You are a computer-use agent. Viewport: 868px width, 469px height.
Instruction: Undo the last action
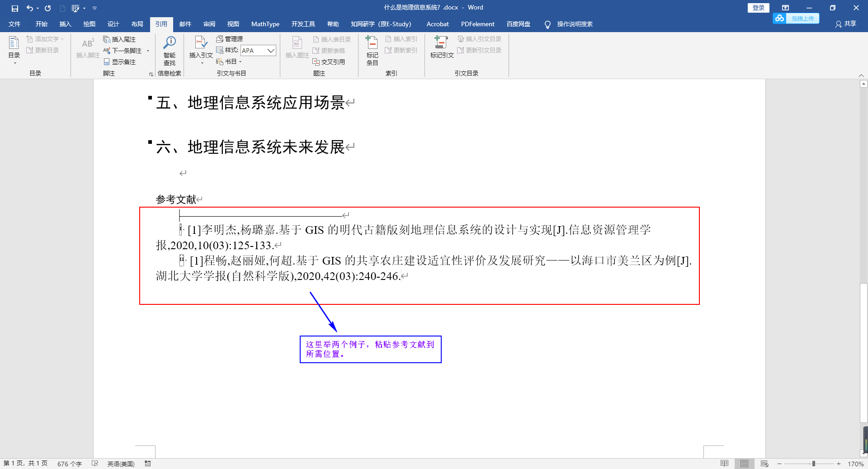(x=29, y=8)
